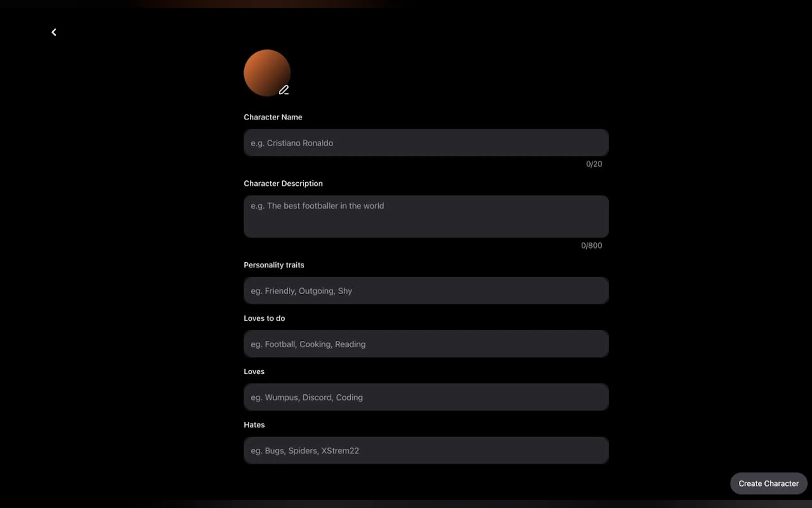Click the 'Loves' field label
812x508 pixels.
click(x=254, y=372)
